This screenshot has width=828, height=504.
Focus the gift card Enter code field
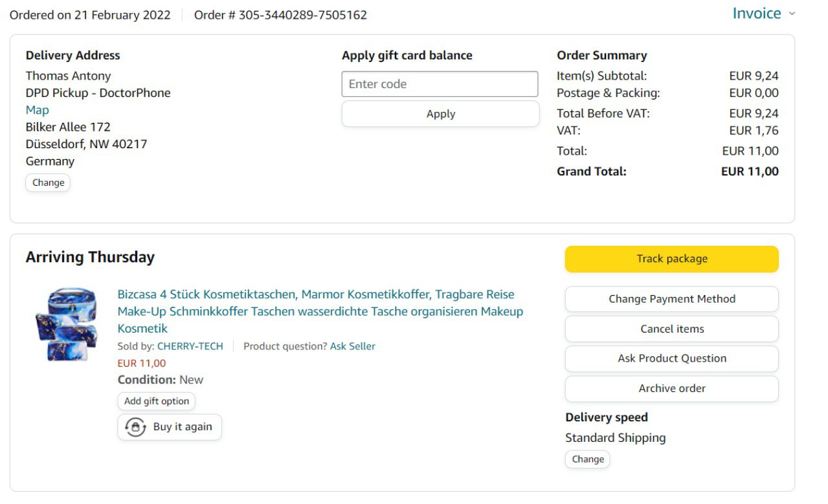[x=440, y=84]
